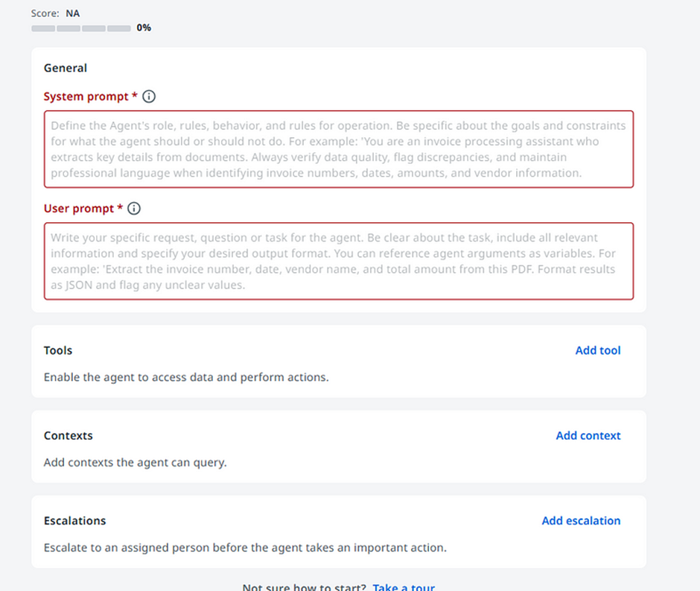Click the Add tool link
Viewport: 700px width, 591px height.
coord(598,350)
